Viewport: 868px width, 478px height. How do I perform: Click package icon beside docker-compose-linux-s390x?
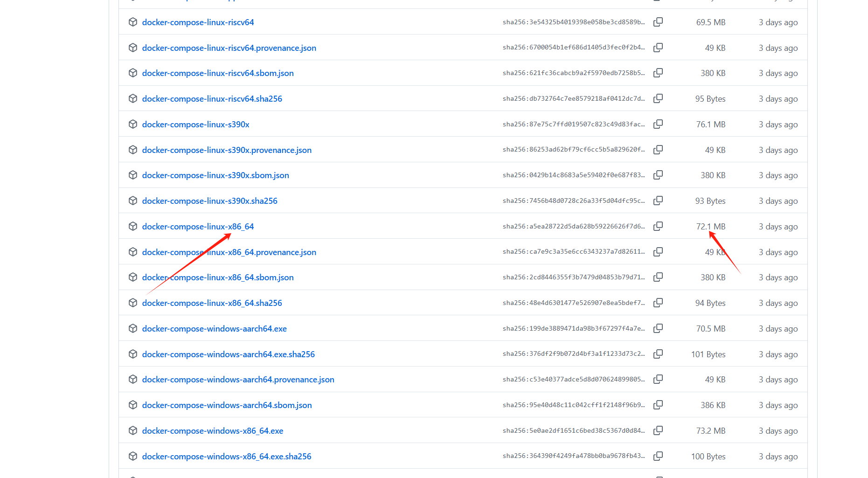coord(133,124)
